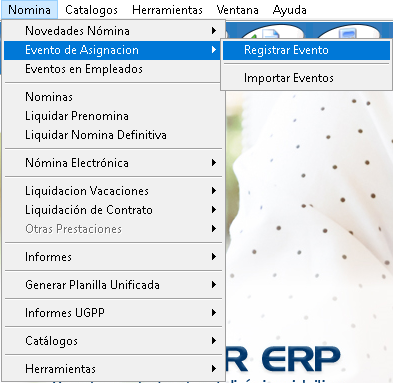This screenshot has height=383, width=393.
Task: Select Importar Eventos submenu entry
Action: coord(306,78)
